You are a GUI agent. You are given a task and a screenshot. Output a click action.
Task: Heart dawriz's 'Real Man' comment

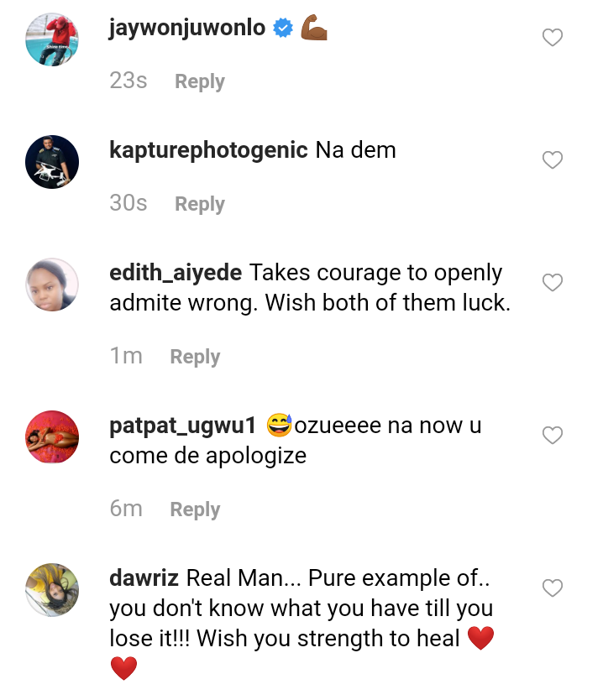(552, 588)
